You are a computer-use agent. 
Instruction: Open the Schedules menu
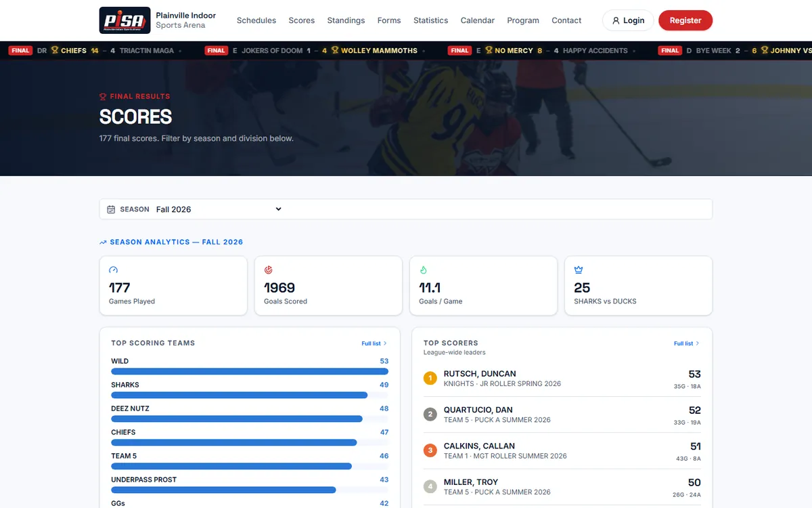tap(256, 20)
